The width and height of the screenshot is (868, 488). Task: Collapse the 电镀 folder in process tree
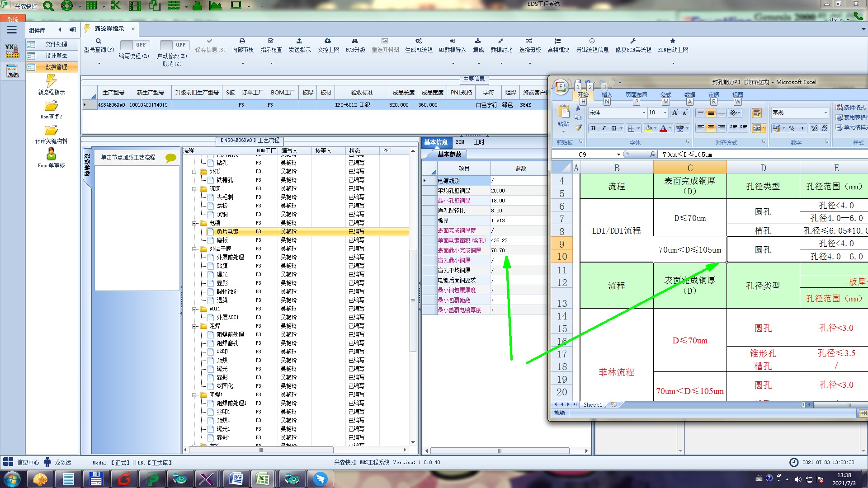point(194,223)
